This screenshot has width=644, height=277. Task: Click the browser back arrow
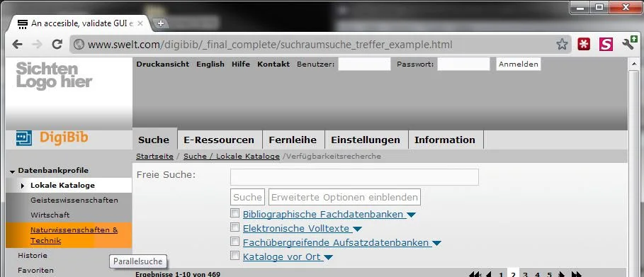(17, 45)
